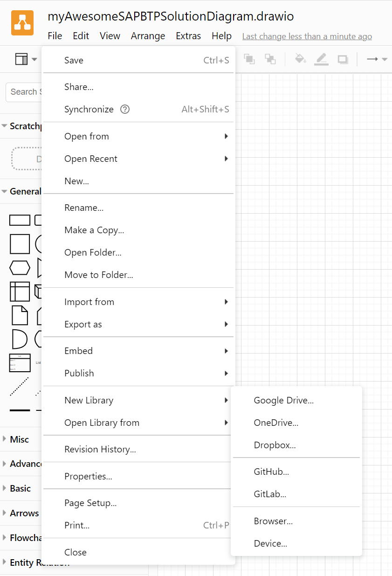Click the fill color bucket icon
This screenshot has width=392, height=576.
pyautogui.click(x=300, y=59)
